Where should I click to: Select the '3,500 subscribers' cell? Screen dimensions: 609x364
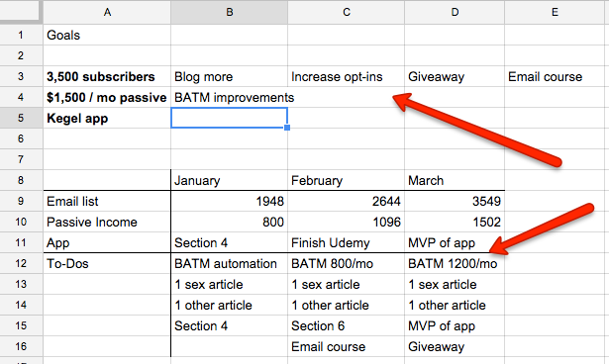[x=107, y=76]
